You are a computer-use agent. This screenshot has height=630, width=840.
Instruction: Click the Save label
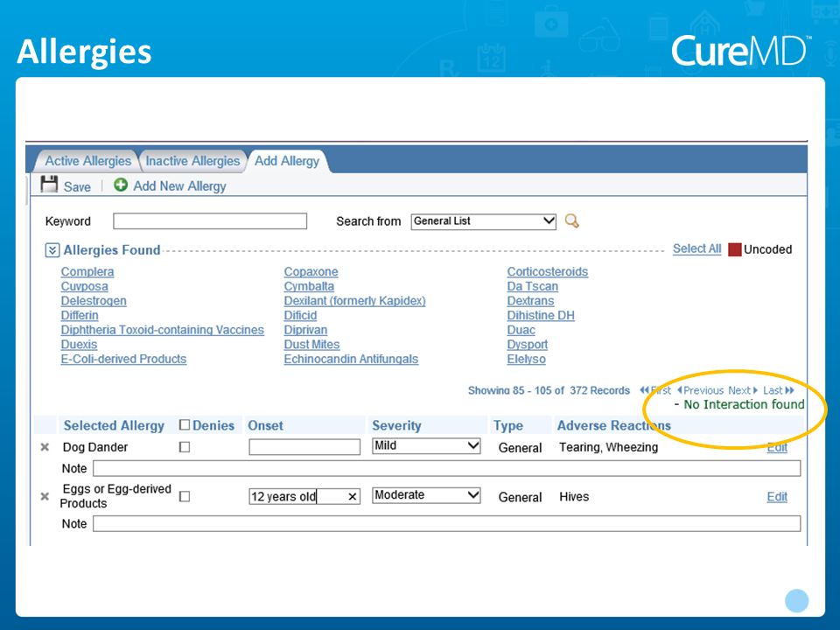tap(77, 187)
